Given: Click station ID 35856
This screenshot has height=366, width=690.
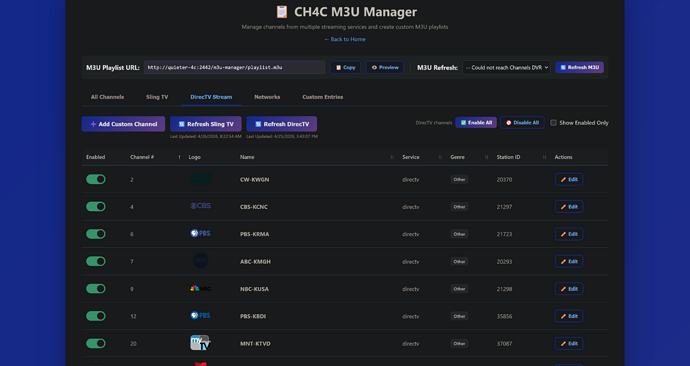Looking at the screenshot, I should (504, 316).
